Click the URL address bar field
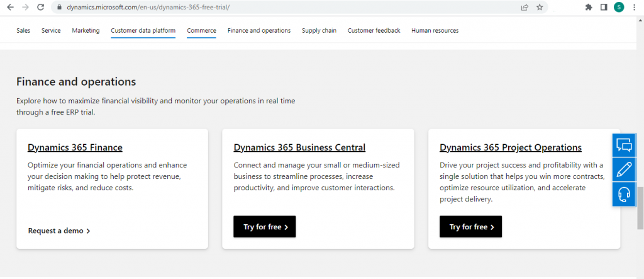Screen dimensions: 644x279 pos(283,8)
